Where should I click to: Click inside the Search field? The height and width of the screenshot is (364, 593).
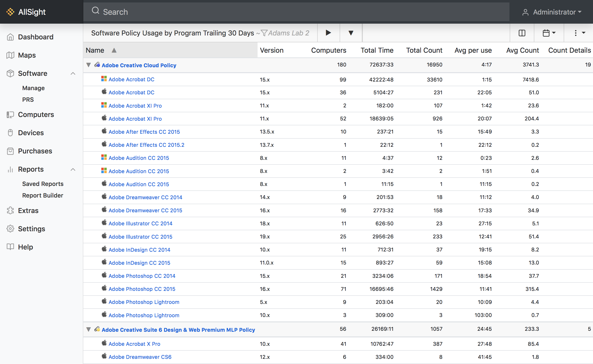point(173,12)
